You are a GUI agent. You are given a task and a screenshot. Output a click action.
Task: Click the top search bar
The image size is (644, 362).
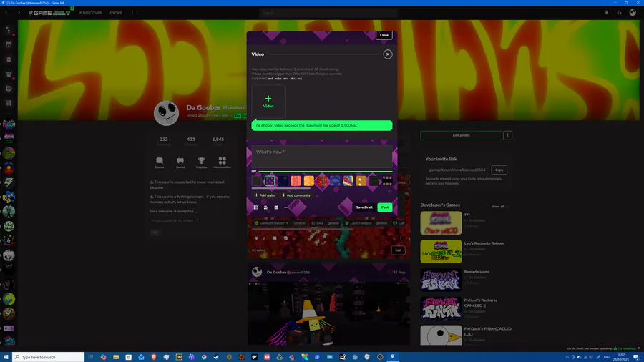pos(328,13)
